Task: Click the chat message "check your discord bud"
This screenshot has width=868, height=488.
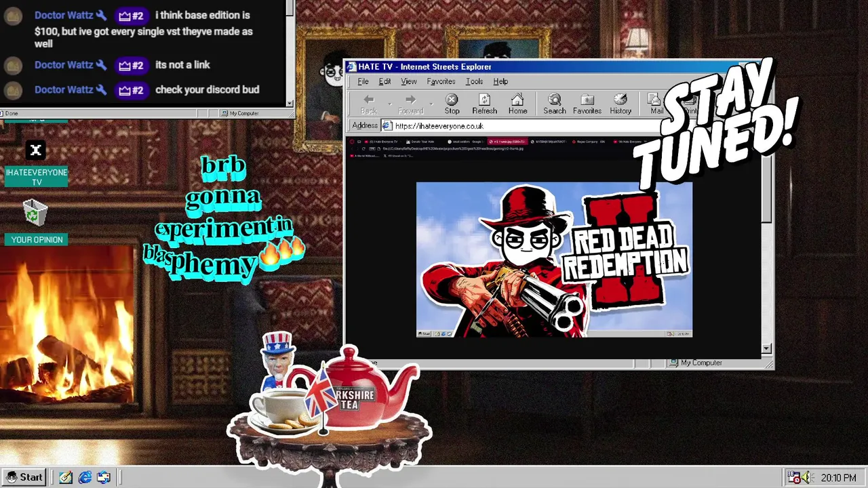Action: [x=207, y=89]
